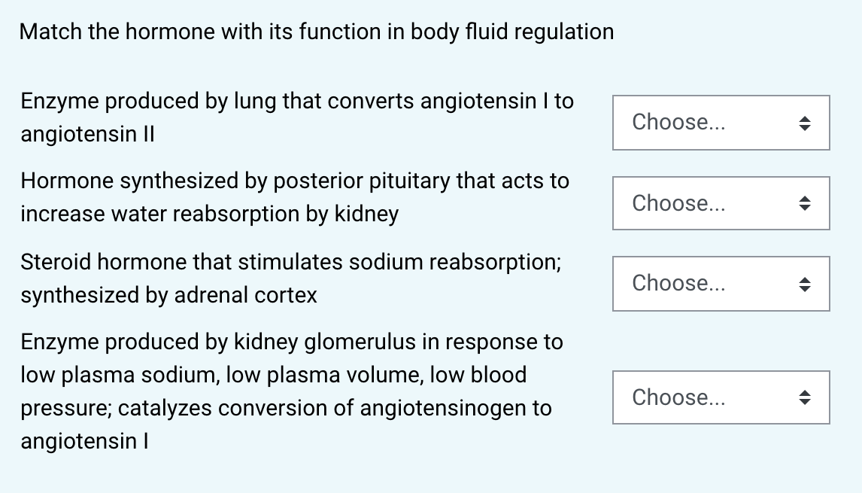Click the arrow icon for the angiotensin-converting enzyme row
Viewport: 868px width, 493px height.
click(804, 123)
